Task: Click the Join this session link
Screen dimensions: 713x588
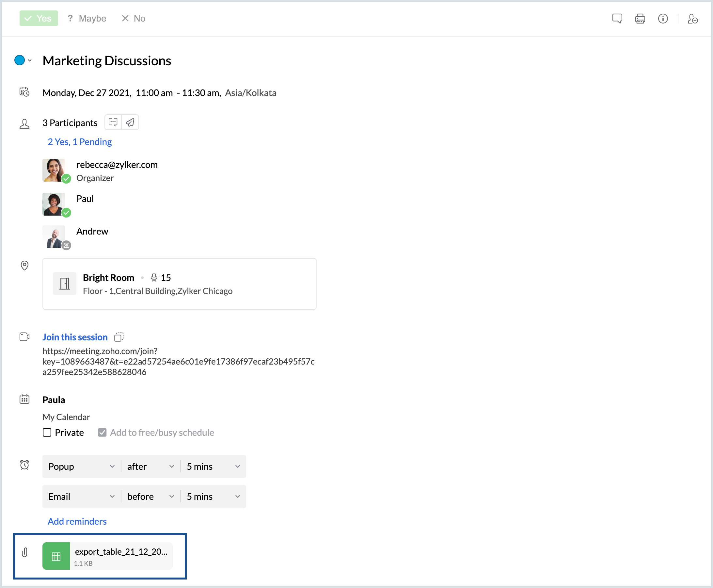Action: click(x=75, y=337)
